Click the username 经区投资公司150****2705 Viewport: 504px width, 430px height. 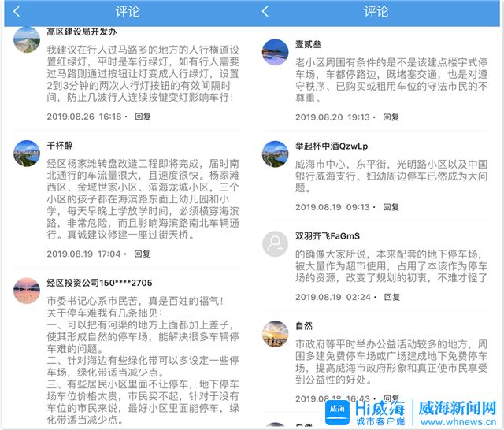(x=99, y=283)
